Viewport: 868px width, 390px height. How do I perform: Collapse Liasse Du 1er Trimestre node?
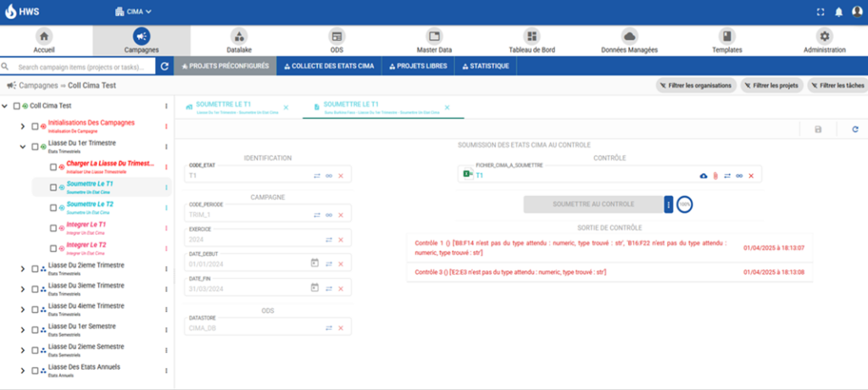[23, 147]
